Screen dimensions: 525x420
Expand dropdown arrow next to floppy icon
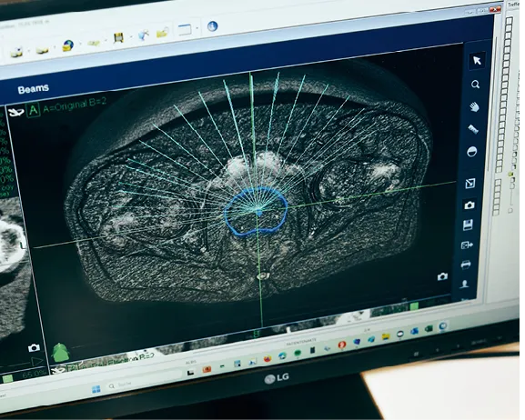131,36
